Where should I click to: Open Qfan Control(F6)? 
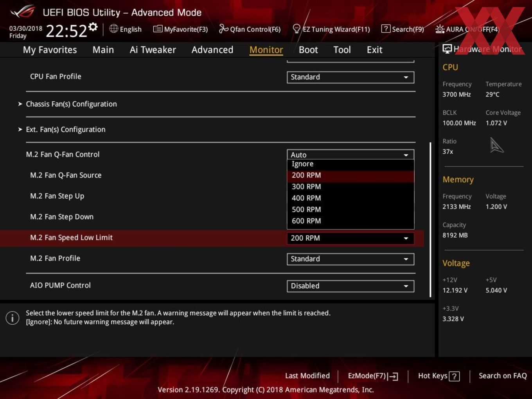[250, 29]
